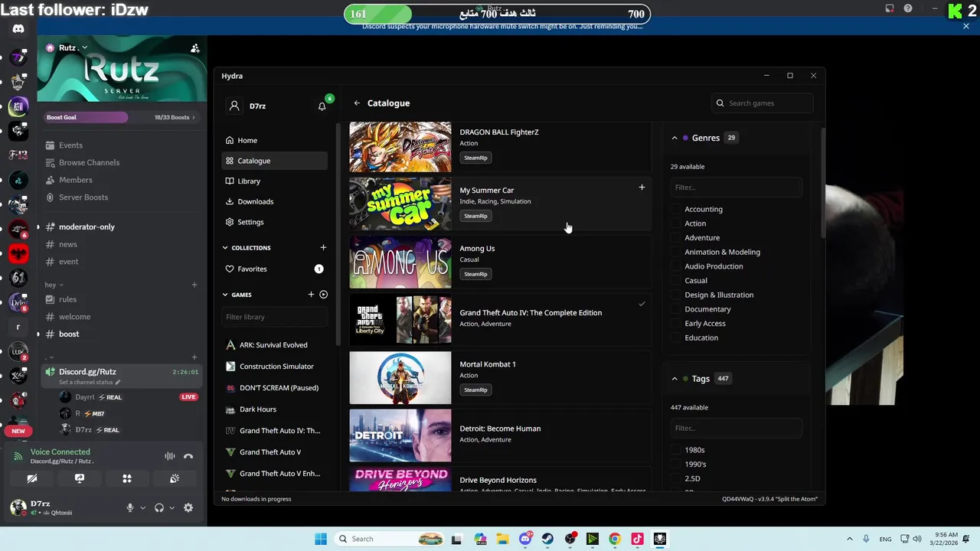
Task: Open Discord activities launcher
Action: [x=127, y=478]
